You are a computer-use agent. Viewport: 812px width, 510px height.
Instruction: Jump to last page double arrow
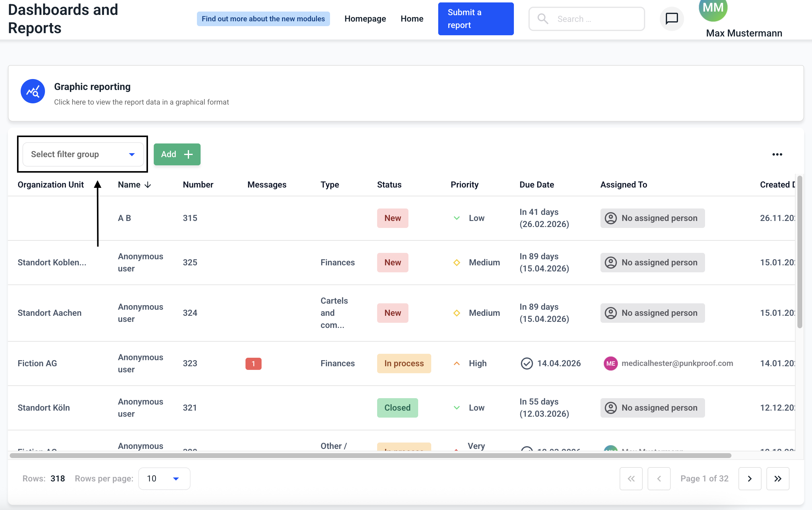pos(777,478)
